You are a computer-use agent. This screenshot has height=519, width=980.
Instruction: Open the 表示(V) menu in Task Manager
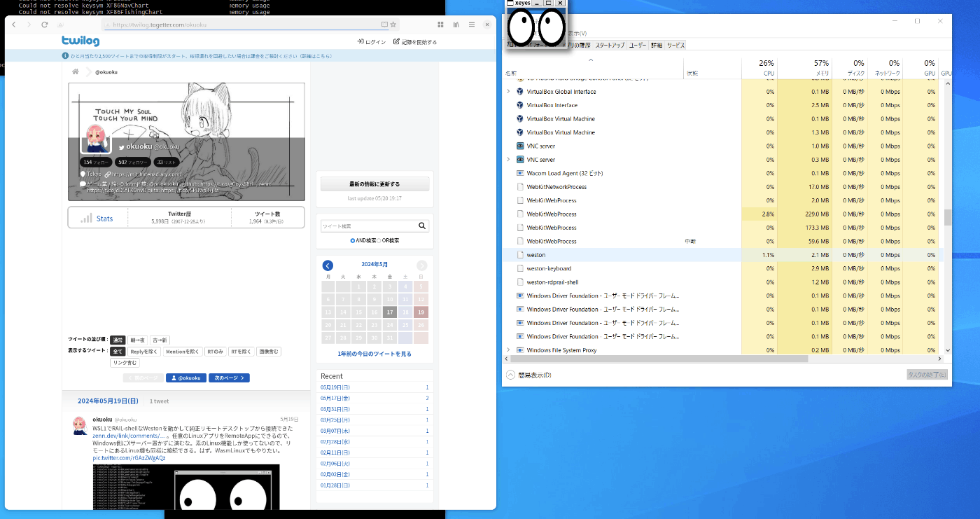577,33
